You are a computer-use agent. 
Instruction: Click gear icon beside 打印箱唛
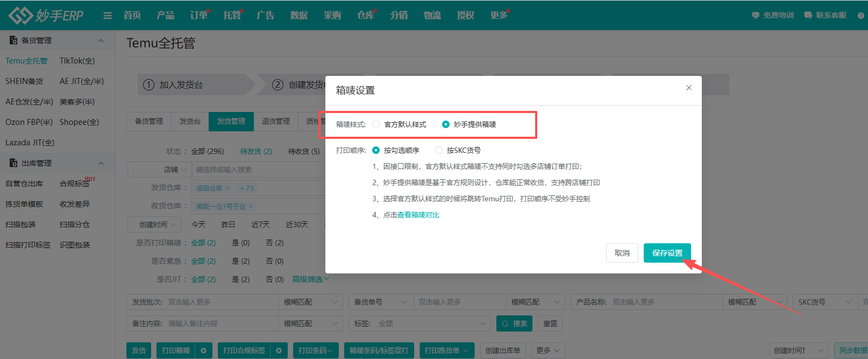coord(204,350)
